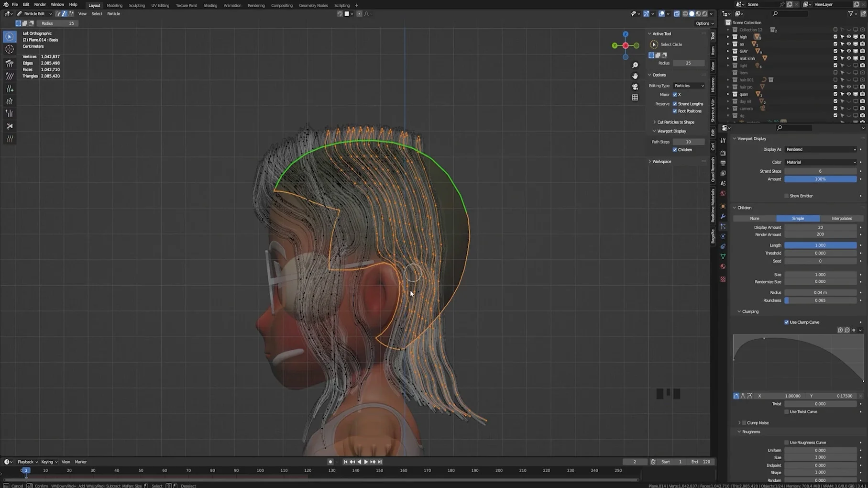Hide the 'quan' collection with eye icon
Image resolution: width=868 pixels, height=488 pixels.
849,94
